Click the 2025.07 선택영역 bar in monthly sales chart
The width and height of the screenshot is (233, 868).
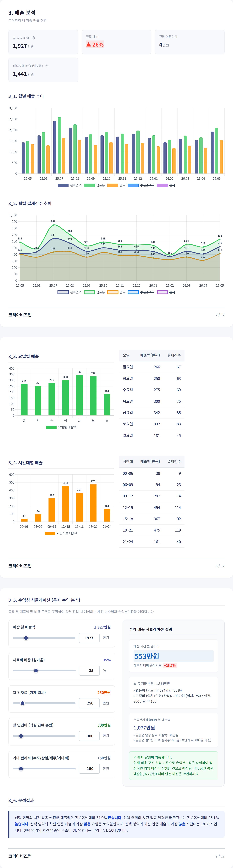click(55, 147)
